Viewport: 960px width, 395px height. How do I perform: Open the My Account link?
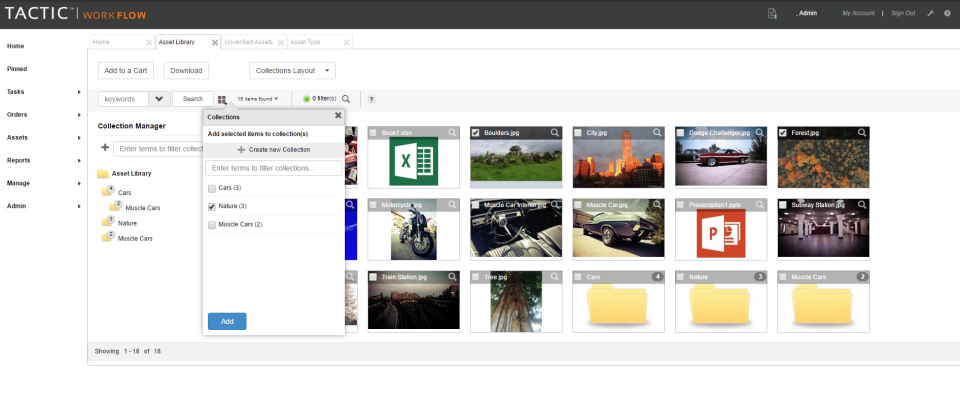click(858, 13)
